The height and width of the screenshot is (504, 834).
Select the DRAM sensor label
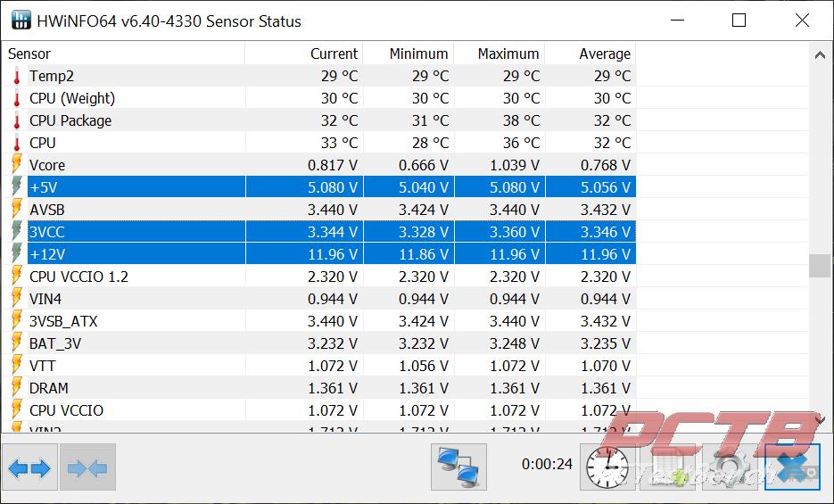pyautogui.click(x=49, y=389)
